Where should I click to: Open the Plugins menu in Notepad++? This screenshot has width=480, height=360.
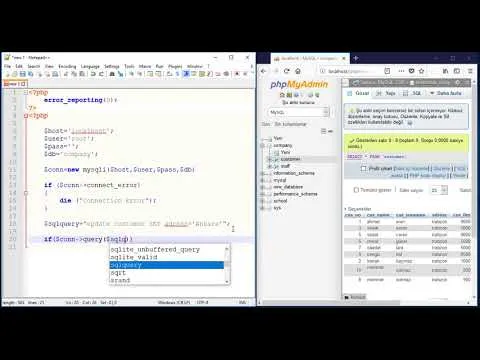pos(175,66)
